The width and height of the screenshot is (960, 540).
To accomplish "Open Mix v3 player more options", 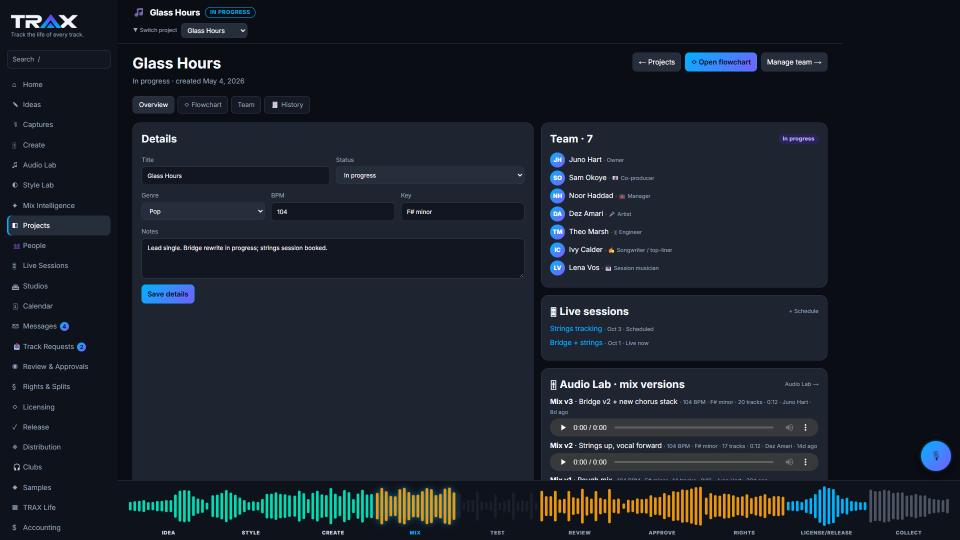I will click(805, 427).
